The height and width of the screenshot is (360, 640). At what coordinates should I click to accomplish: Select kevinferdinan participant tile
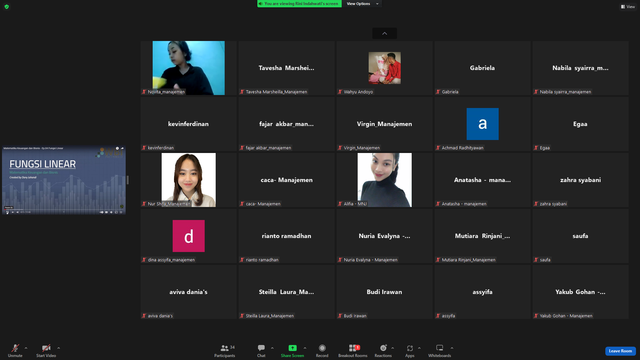click(189, 124)
